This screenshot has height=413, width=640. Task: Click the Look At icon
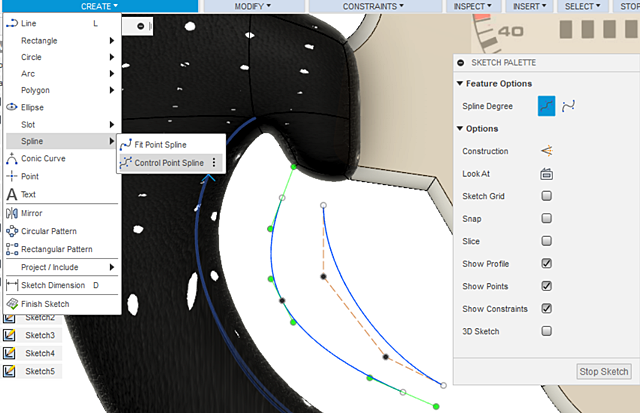pyautogui.click(x=547, y=174)
